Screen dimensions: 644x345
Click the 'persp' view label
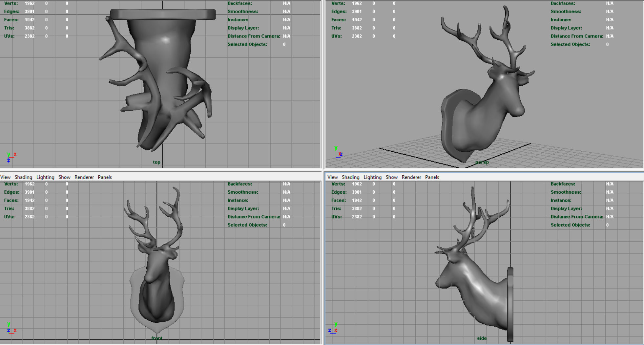(x=482, y=162)
